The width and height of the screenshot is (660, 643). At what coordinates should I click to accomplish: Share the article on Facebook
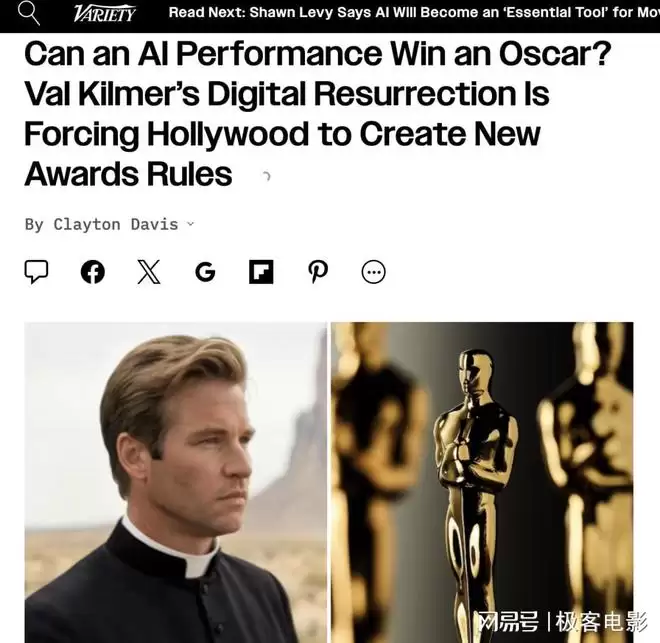tap(93, 272)
